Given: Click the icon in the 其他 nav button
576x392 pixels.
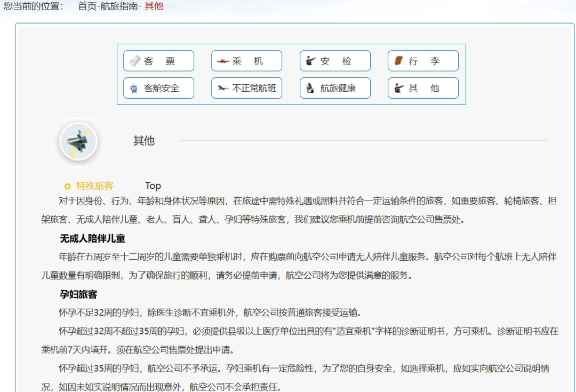Looking at the screenshot, I should click(399, 88).
